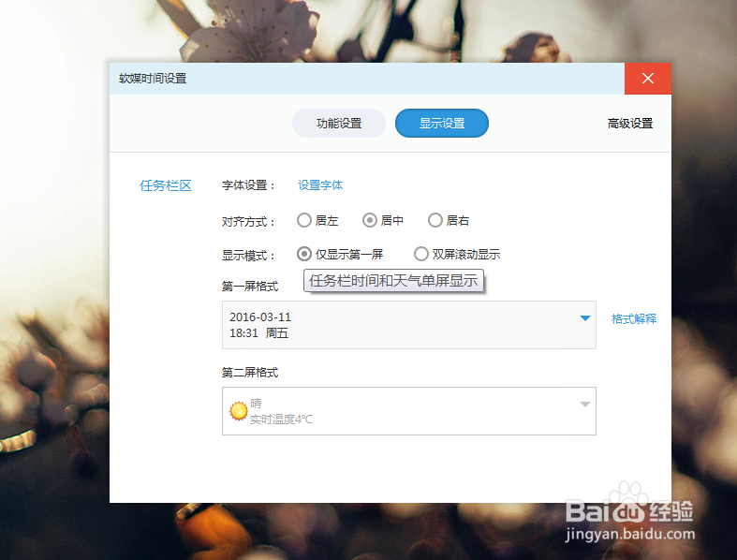Screen dimensions: 737x560
Task: Select 居中 alignment radio button
Action: point(370,220)
